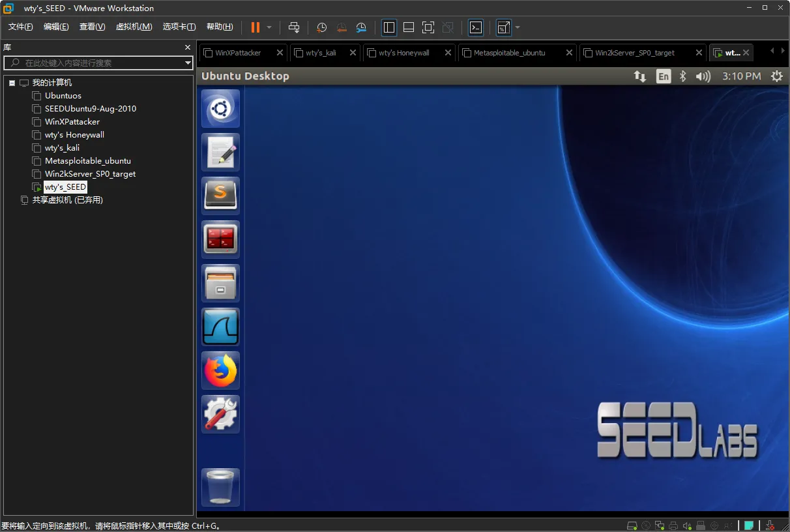
Task: Close the wty's Honeywall tab
Action: [448, 53]
